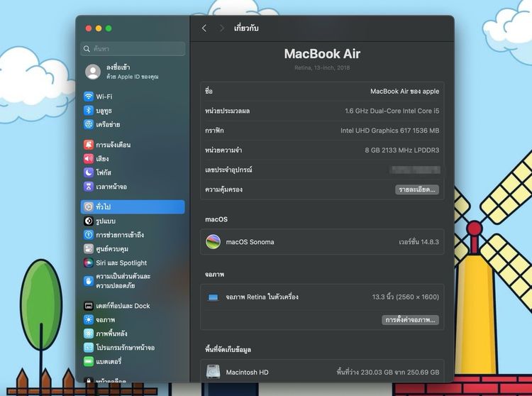This screenshot has height=396, width=532.
Task: Click 'พื้นที่ว่าง 230.03 GB จาก 250.69 GB' text
Action: click(388, 372)
